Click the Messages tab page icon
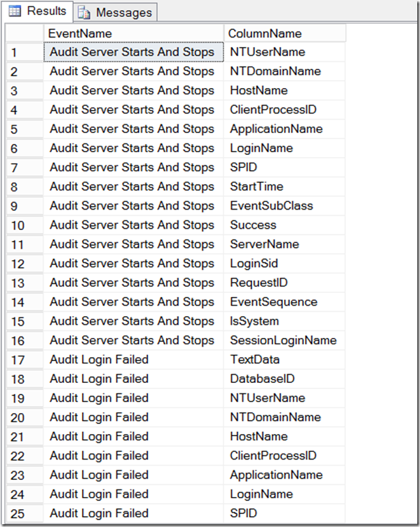The height and width of the screenshot is (527, 420). coord(84,13)
